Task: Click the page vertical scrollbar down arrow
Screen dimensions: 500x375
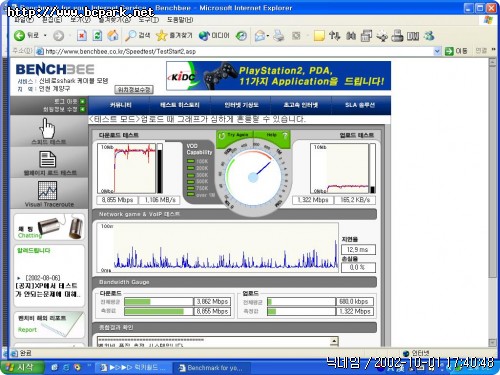Action: click(492, 343)
